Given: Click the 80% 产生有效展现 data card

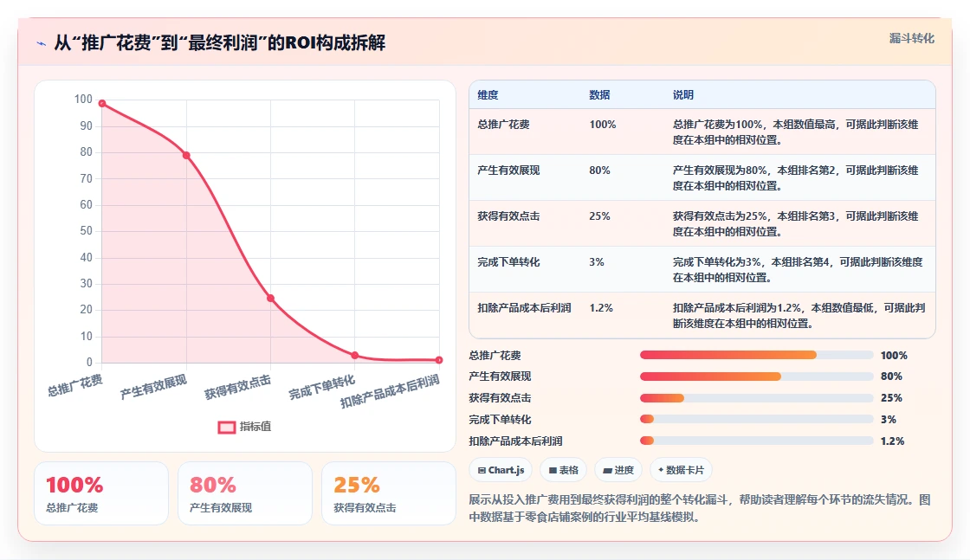Looking at the screenshot, I should coord(245,493).
